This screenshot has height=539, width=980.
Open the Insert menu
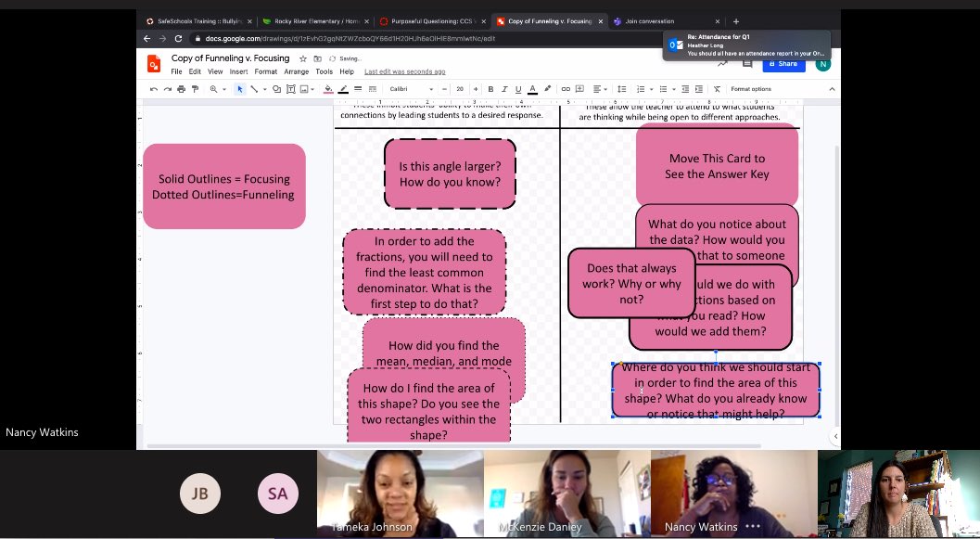[x=239, y=72]
